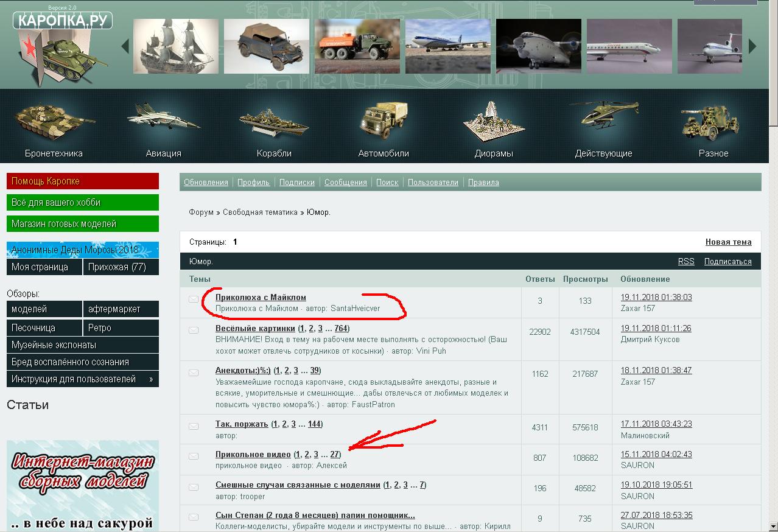The image size is (778, 532).
Task: Go to Поиск in forum menu
Action: (x=387, y=182)
